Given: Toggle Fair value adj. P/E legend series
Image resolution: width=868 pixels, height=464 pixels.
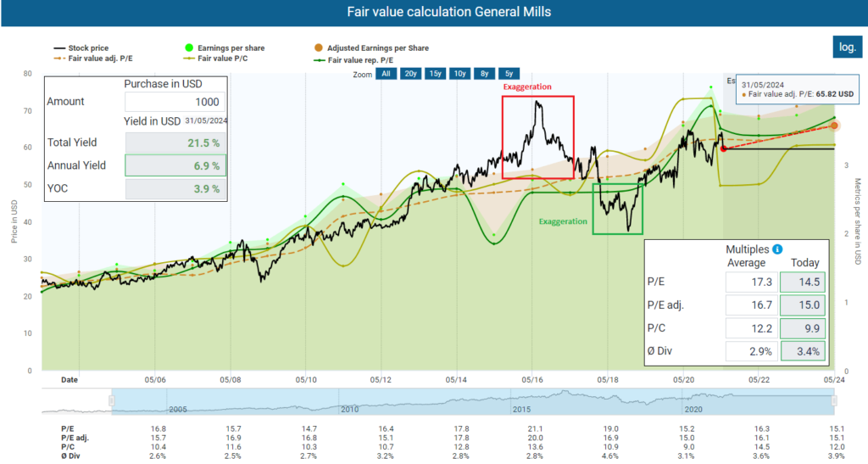Looking at the screenshot, I should click(x=93, y=59).
